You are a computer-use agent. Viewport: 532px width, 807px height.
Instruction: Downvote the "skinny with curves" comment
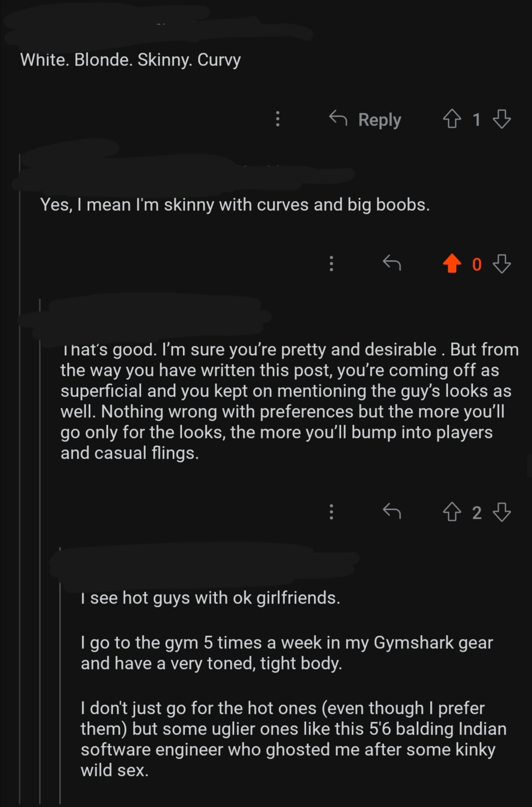[502, 264]
